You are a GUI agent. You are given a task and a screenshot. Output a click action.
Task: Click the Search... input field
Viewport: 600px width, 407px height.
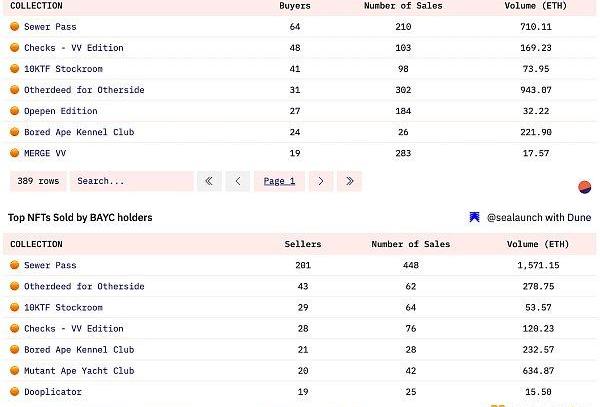[132, 181]
